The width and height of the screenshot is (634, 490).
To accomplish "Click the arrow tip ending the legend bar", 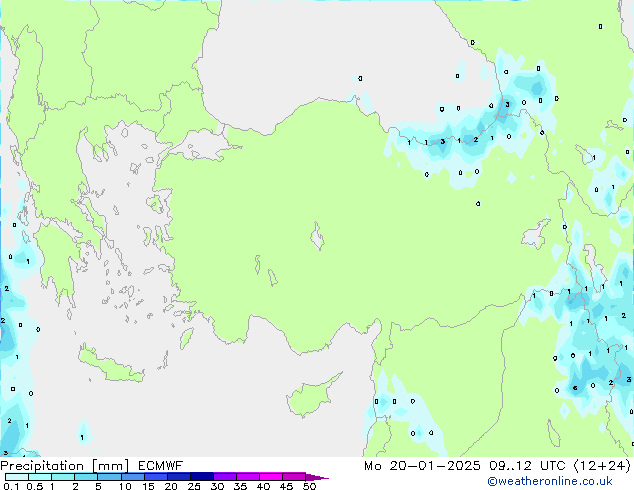I will pyautogui.click(x=325, y=477).
